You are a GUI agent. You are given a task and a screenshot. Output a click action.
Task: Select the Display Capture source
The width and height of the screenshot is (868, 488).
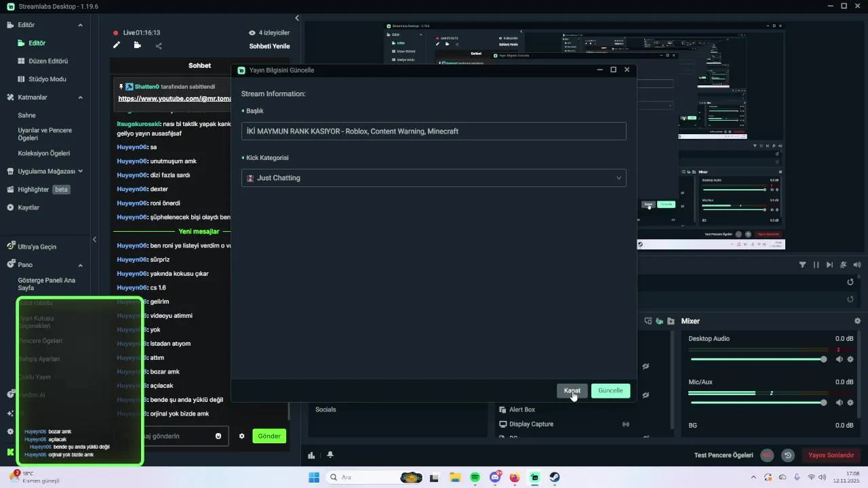(x=531, y=424)
